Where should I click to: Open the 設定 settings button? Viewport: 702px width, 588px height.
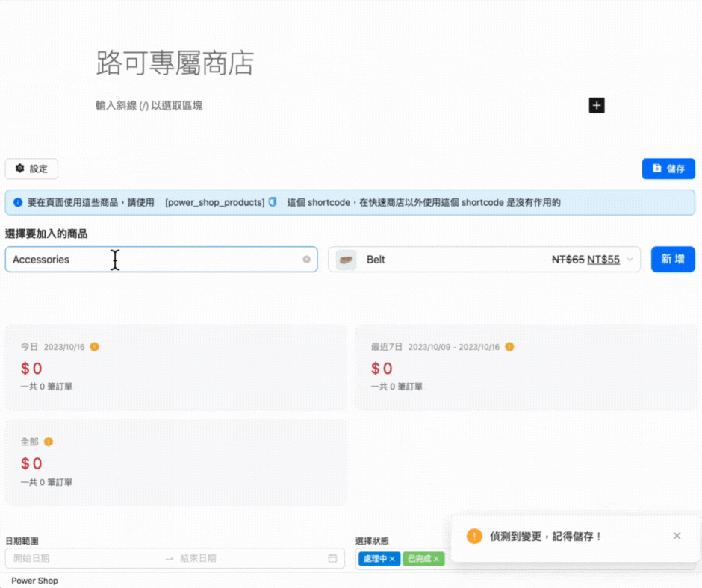31,169
